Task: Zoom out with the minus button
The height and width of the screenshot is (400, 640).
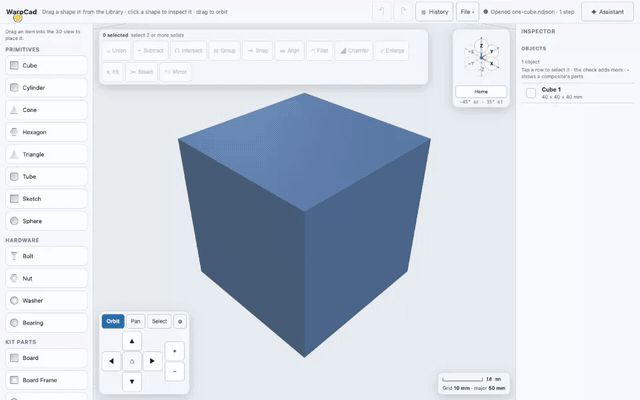Action: [x=175, y=371]
